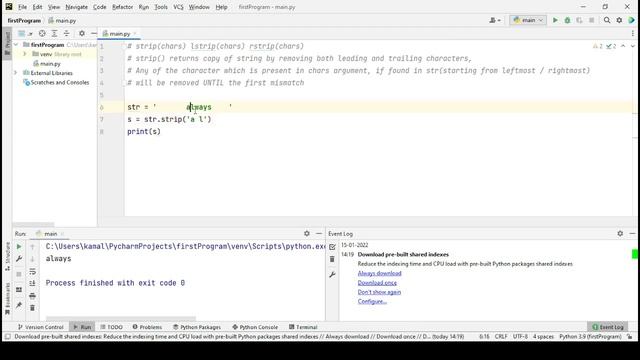Image resolution: width=640 pixels, height=360 pixels.
Task: Open Search Everywhere magnifier icon
Action: coord(607,20)
